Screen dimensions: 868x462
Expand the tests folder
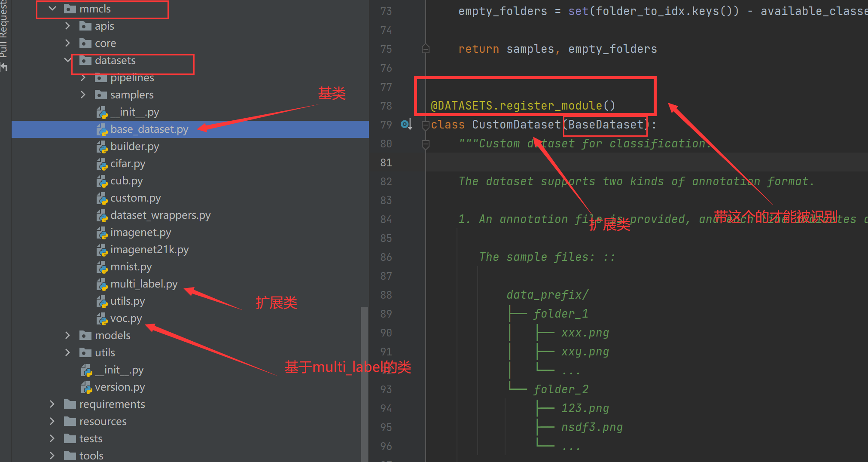click(x=52, y=438)
